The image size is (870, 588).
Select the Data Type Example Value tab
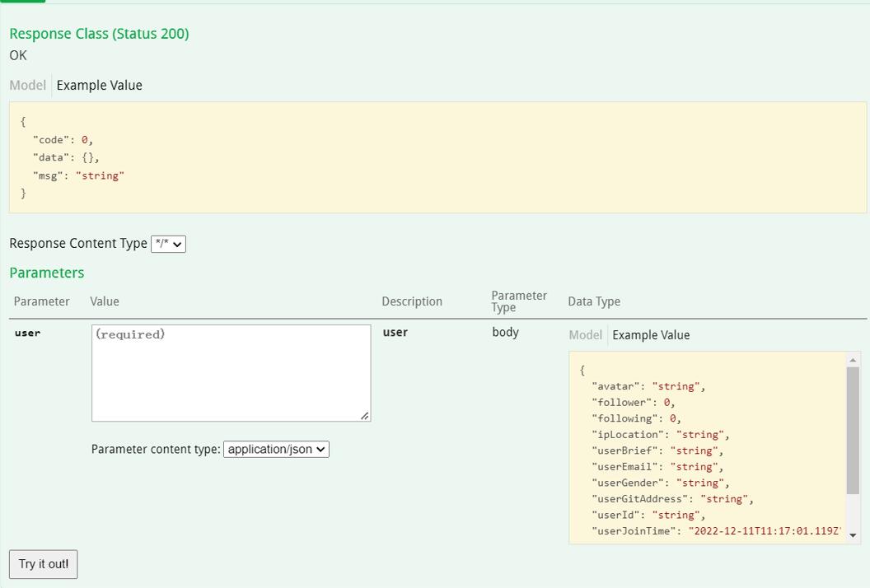click(x=651, y=335)
